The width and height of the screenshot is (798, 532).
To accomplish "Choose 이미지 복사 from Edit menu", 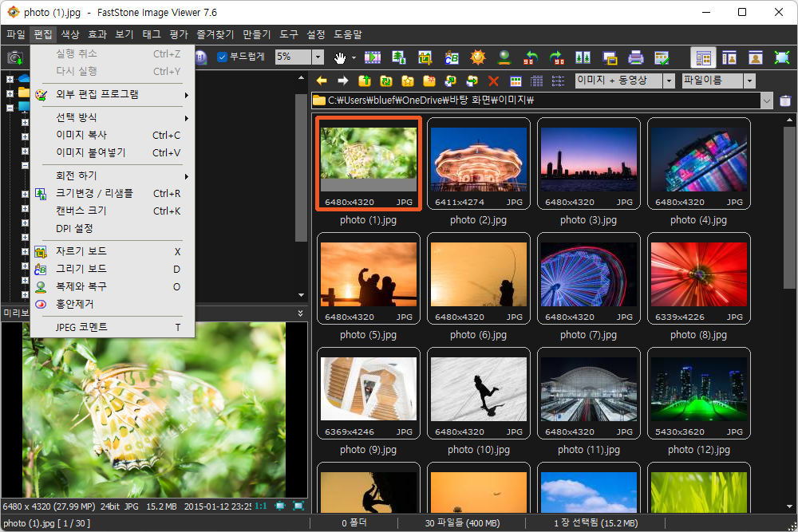I will pos(113,136).
